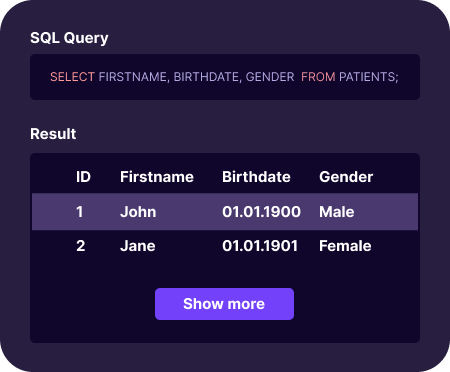Click the SQL Query heading
Screen dimensions: 450x372
pos(69,38)
